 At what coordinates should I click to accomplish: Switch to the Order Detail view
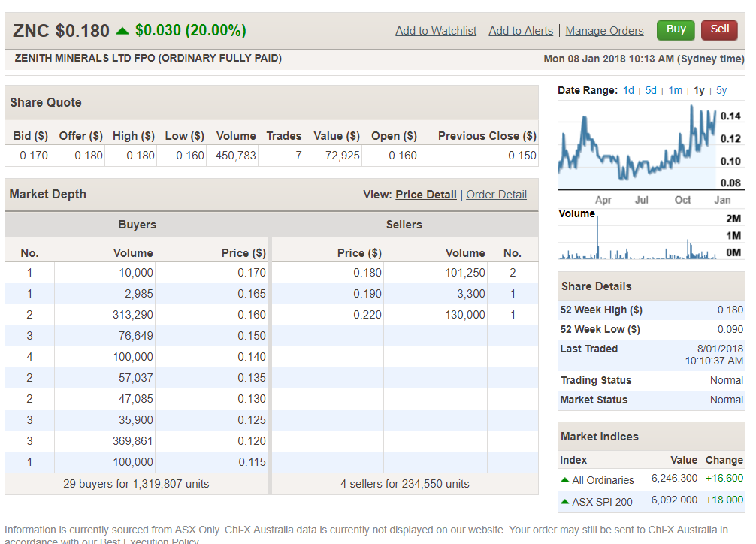[x=496, y=195]
